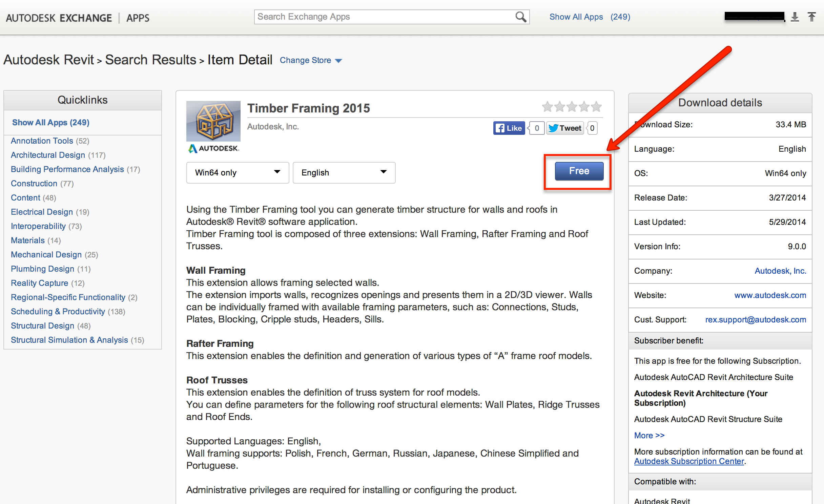The image size is (824, 504).
Task: Click Show All Apps (249) in Quicklinks
Action: (x=51, y=123)
